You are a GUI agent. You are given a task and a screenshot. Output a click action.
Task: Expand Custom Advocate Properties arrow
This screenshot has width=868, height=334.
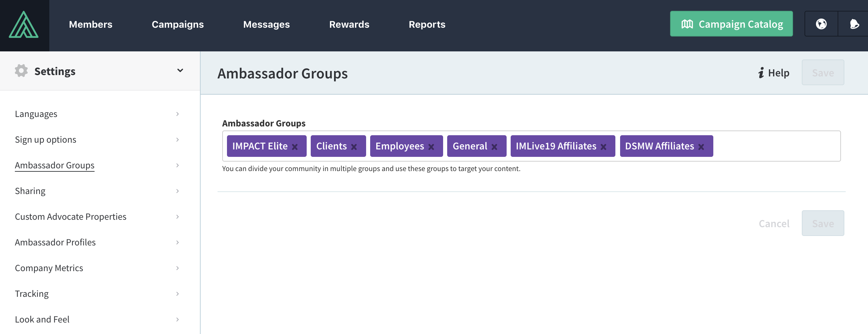click(177, 217)
